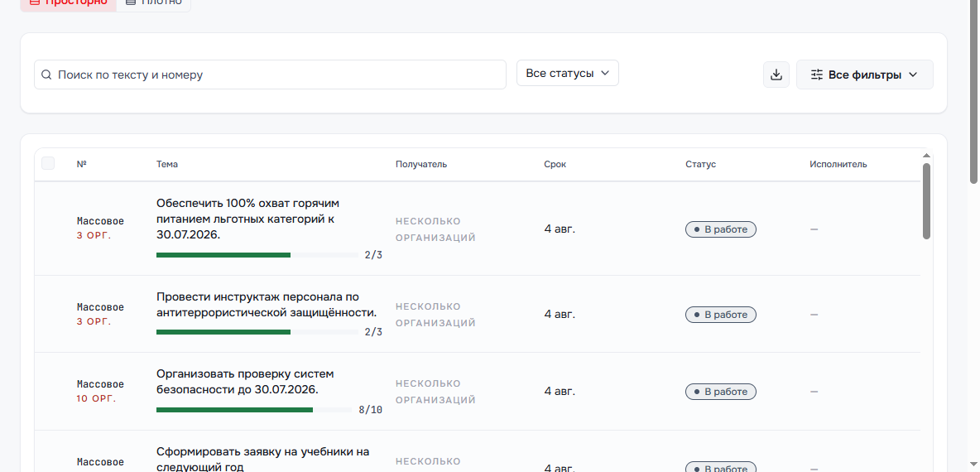Image resolution: width=980 pixels, height=472 pixels.
Task: Click the download export icon button
Action: point(776,75)
